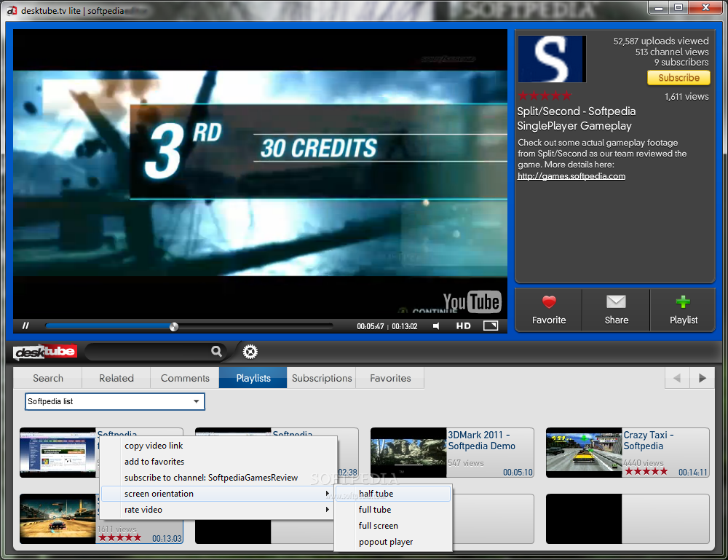Click the red heart Favorite icon

[549, 302]
